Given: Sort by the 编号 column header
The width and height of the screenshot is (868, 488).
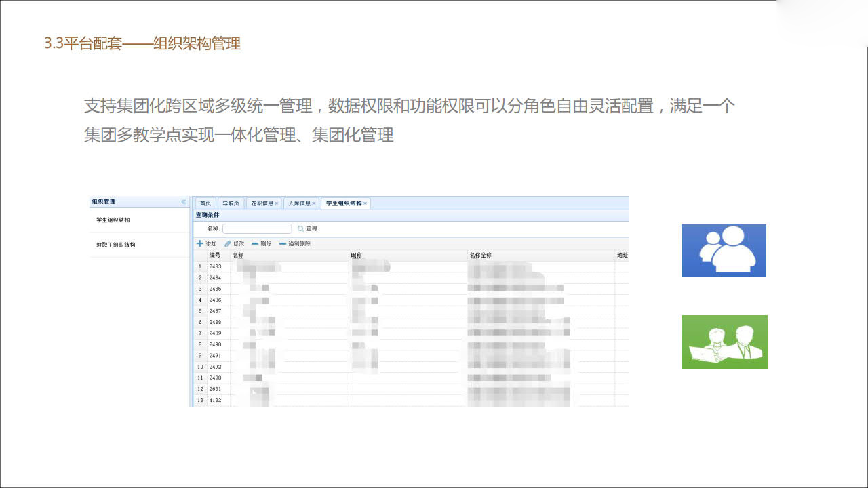Looking at the screenshot, I should click(x=215, y=256).
